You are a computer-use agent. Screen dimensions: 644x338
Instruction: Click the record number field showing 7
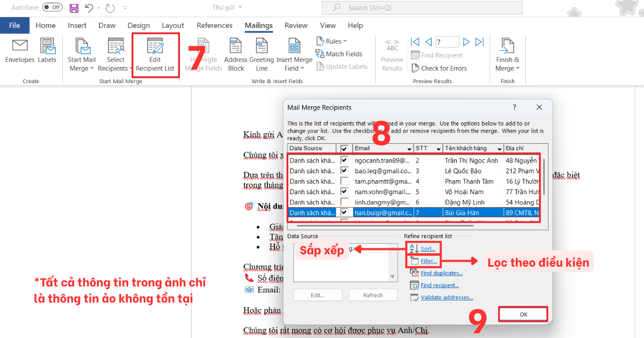pyautogui.click(x=447, y=42)
